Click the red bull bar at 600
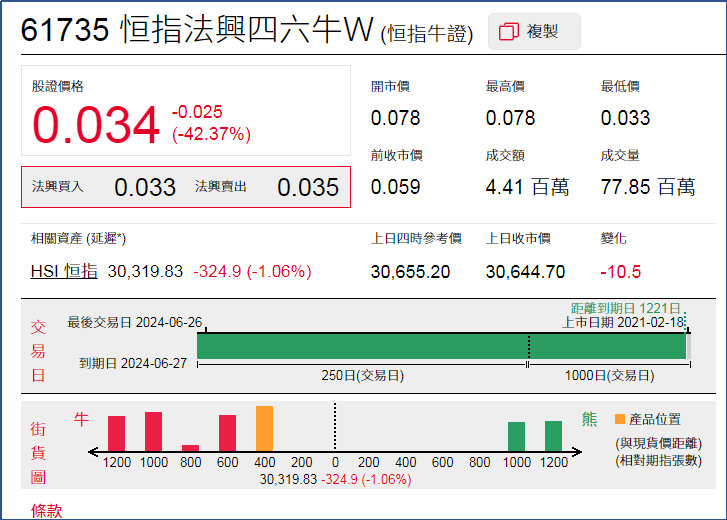The height and width of the screenshot is (520, 727). tap(228, 433)
